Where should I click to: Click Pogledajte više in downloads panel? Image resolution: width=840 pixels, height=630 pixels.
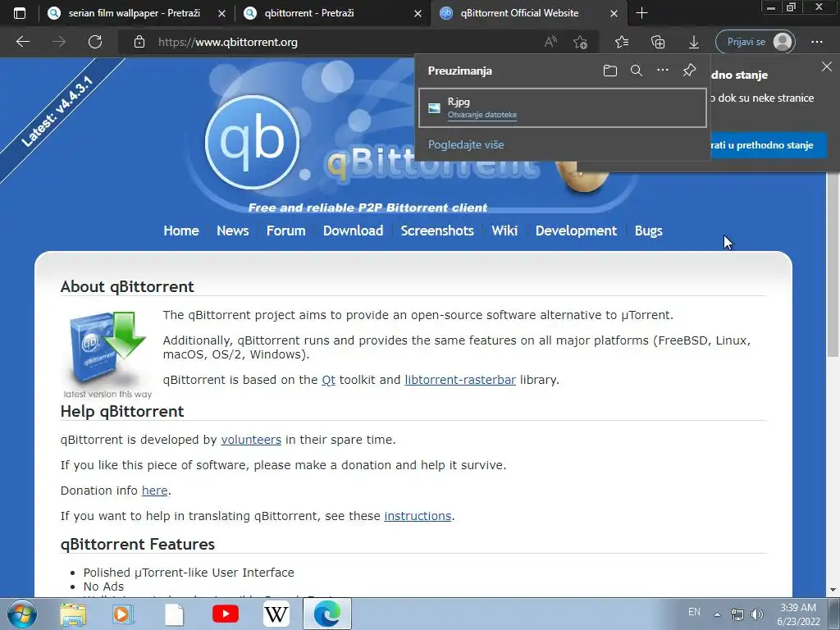point(466,144)
